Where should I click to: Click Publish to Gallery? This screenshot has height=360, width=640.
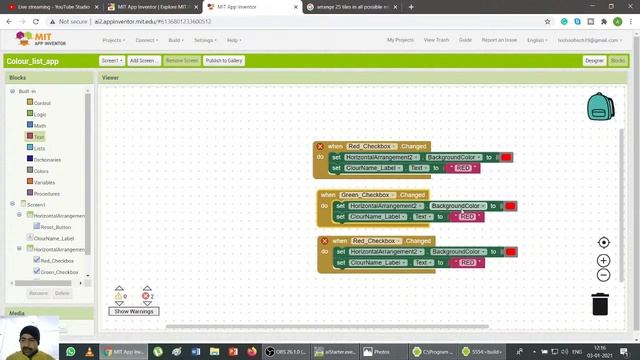224,60
